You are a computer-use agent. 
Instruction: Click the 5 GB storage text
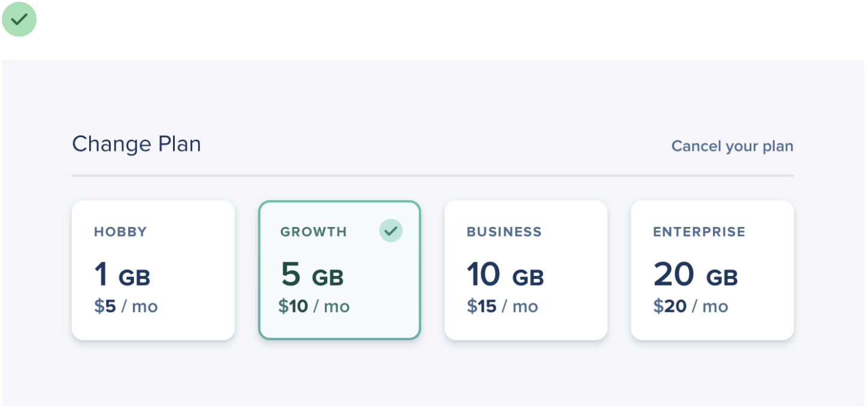tap(312, 275)
